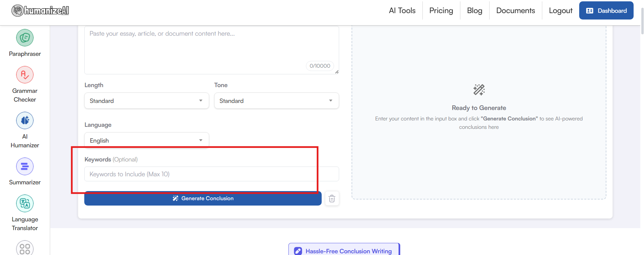This screenshot has width=644, height=255.
Task: Click the trash icon to clear input
Action: click(332, 198)
